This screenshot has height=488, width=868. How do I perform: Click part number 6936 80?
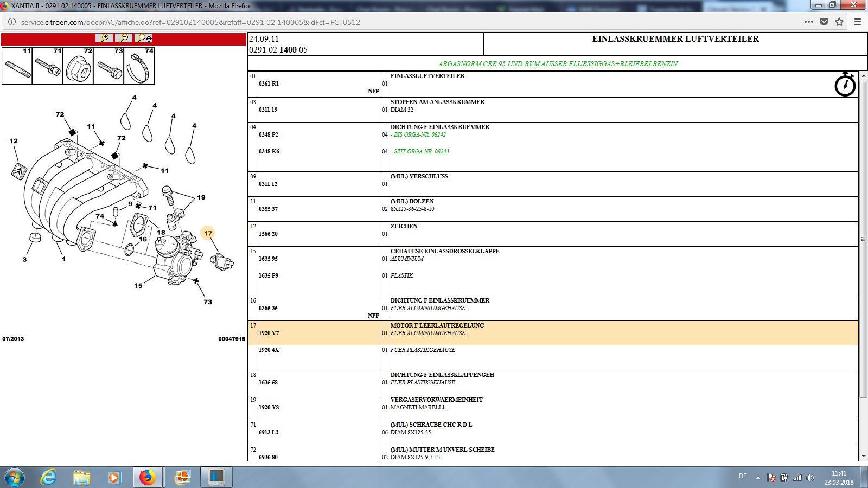268,457
